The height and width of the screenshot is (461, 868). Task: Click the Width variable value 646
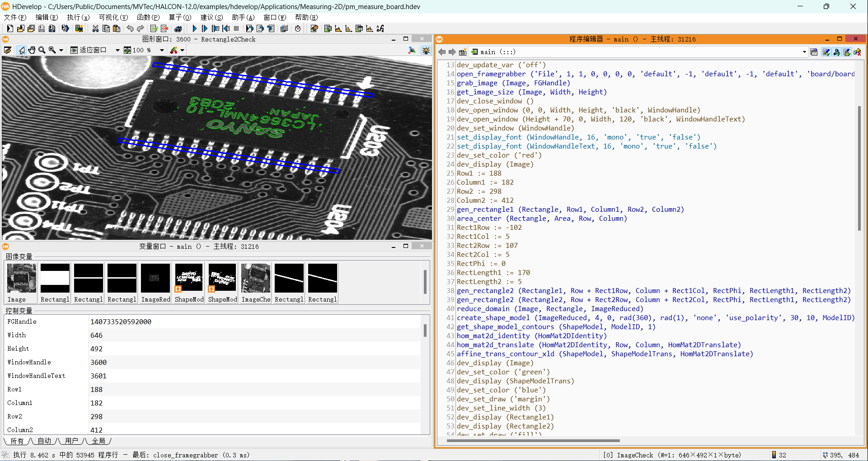tap(97, 335)
